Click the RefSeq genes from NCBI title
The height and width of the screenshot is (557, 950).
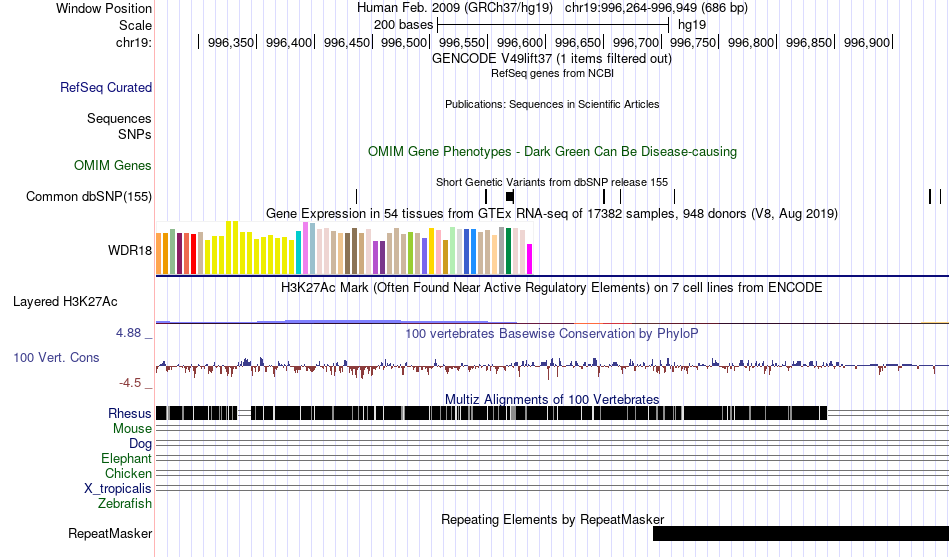(x=552, y=73)
